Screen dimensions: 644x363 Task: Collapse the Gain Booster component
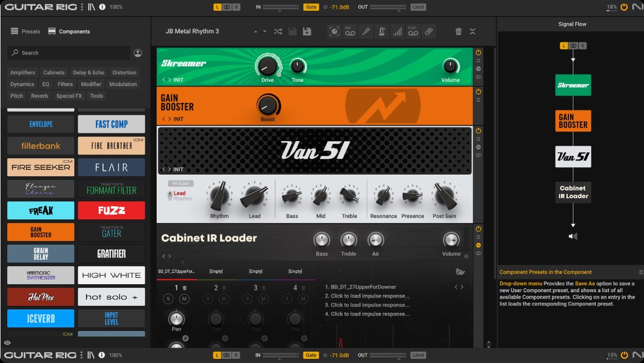pos(478,100)
